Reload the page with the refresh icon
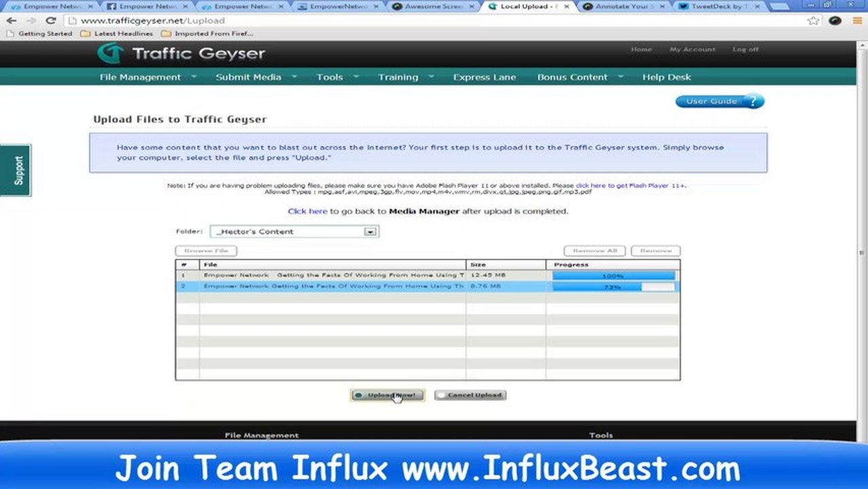This screenshot has width=868, height=489. 50,20
